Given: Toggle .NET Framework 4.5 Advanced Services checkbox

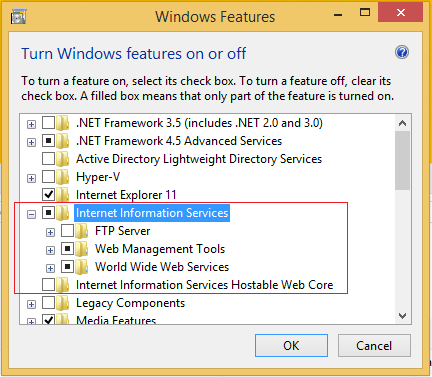Looking at the screenshot, I should tap(48, 141).
